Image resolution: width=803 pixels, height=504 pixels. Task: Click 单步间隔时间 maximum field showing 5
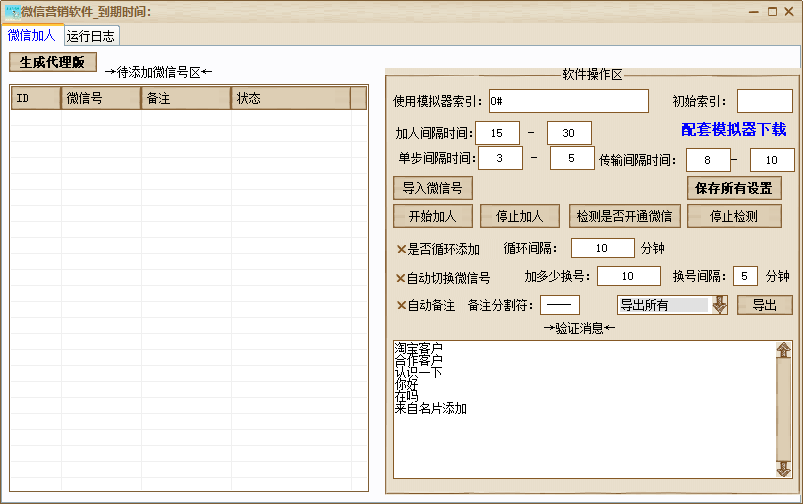(572, 158)
